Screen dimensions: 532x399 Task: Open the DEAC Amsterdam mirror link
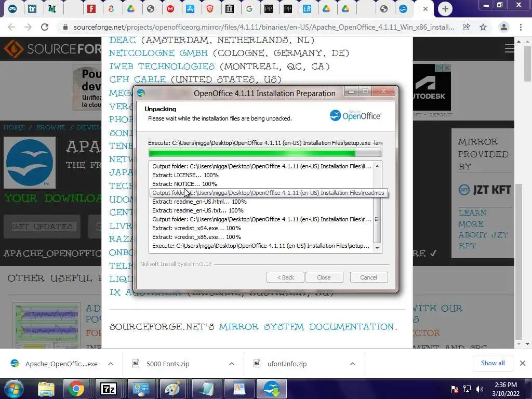click(122, 40)
